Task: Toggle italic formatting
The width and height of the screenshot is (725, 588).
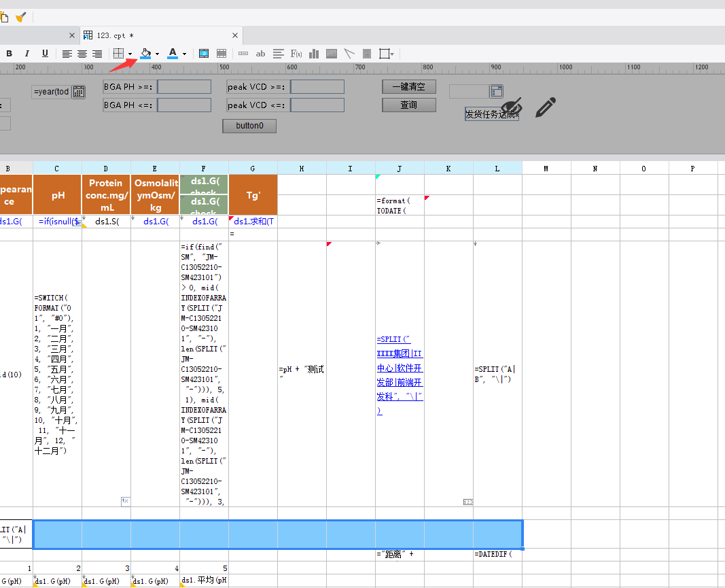Action: coord(26,54)
